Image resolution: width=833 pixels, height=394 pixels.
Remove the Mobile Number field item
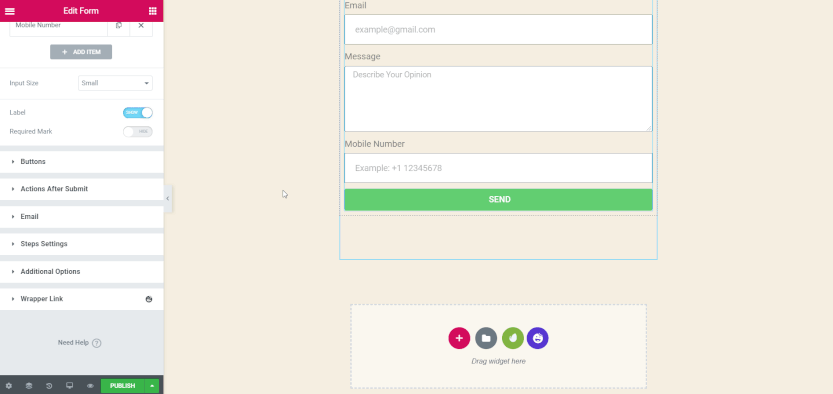pyautogui.click(x=141, y=25)
